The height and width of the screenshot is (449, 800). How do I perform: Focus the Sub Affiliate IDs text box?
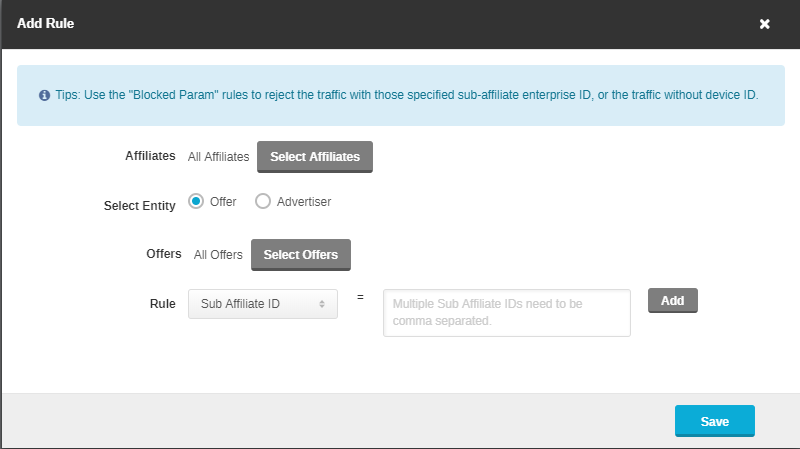point(506,313)
